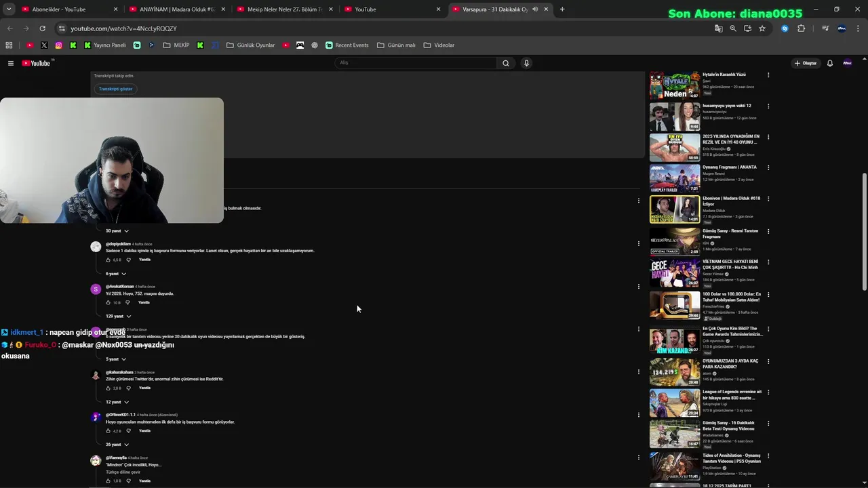The image size is (868, 488).
Task: Open husamyuyu yayın vakti 12 video thumbnail
Action: pos(675,117)
